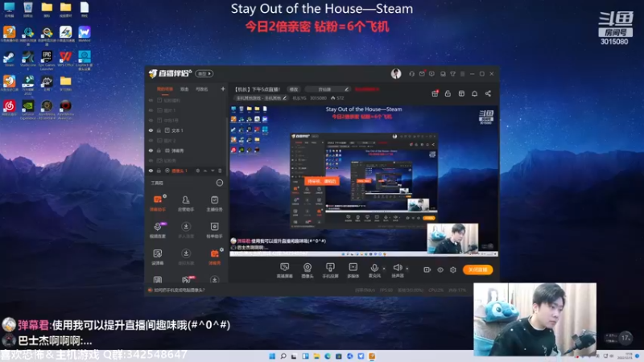This screenshot has height=362, width=644.
Task: Toggle visibility of 弹幕秀 source
Action: (x=151, y=150)
